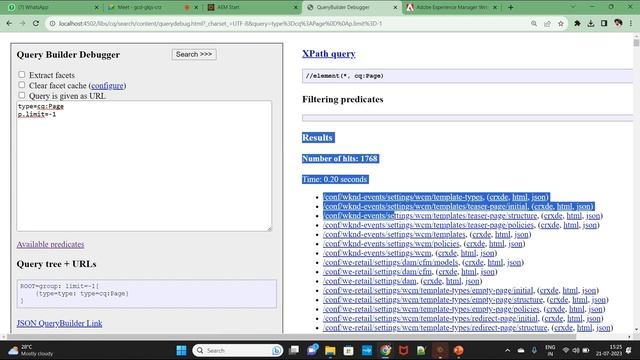Viewport: 640px width, 360px height.
Task: Open File Explorer from taskbar
Action: coord(330,351)
